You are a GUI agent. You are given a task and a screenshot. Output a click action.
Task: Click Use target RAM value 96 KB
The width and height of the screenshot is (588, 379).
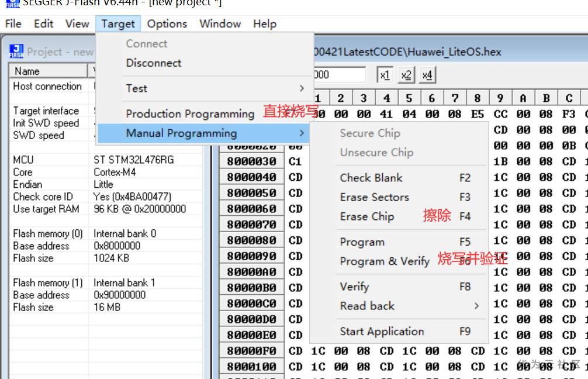(x=140, y=209)
